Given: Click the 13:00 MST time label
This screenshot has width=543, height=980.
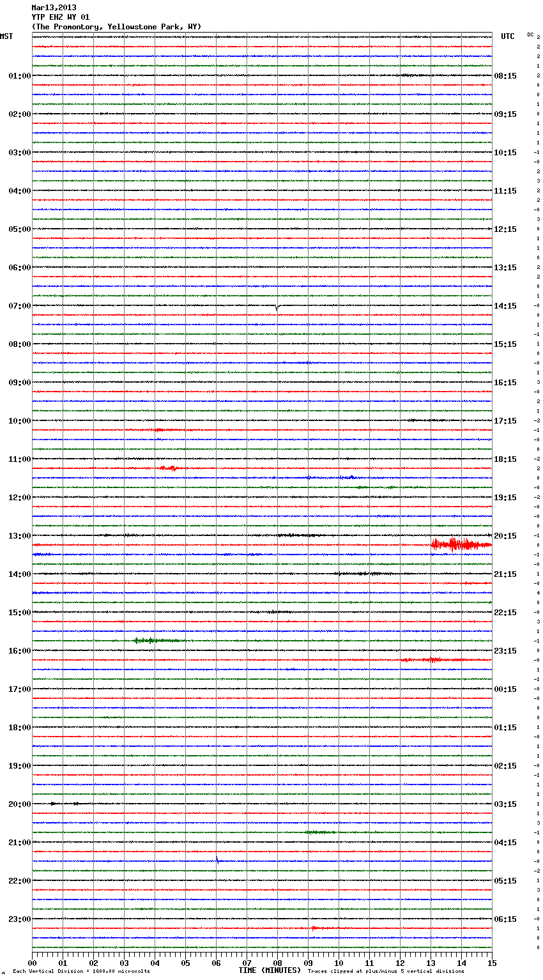Looking at the screenshot, I should [x=20, y=536].
